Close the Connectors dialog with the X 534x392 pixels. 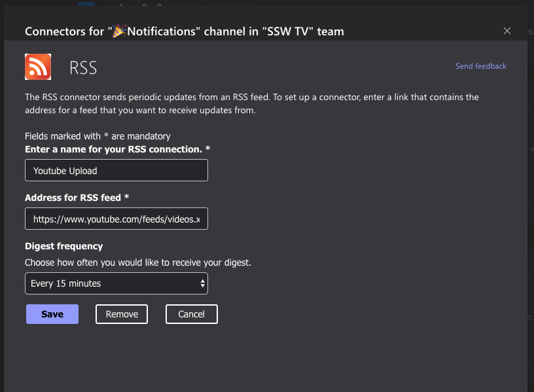coord(507,31)
